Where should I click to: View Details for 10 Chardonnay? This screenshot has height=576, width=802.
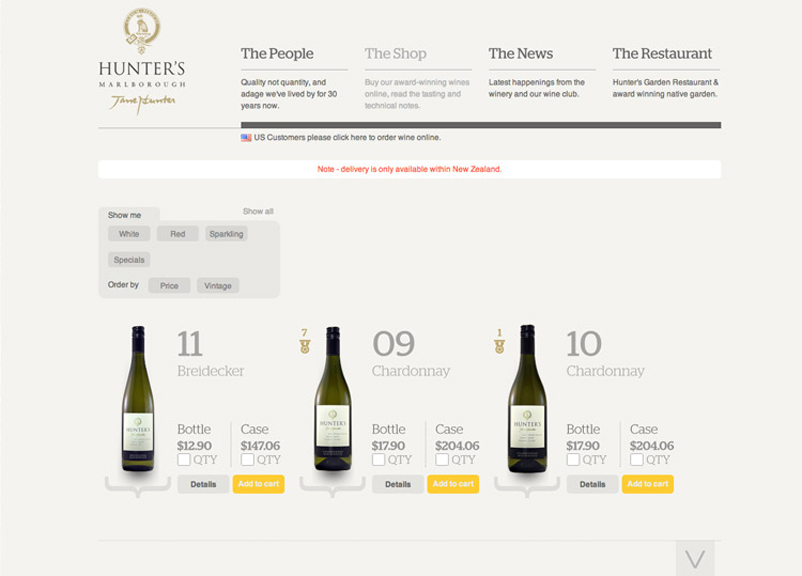592,484
